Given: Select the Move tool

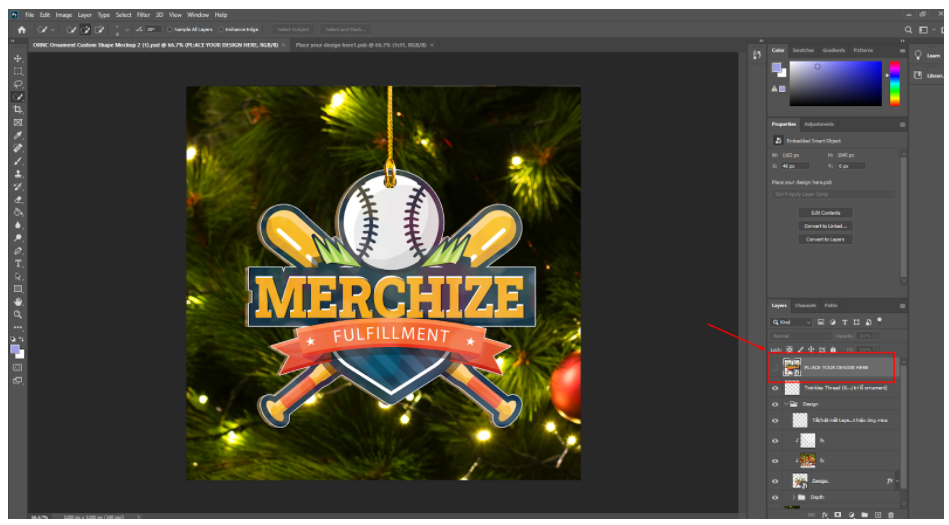Looking at the screenshot, I should coord(18,59).
